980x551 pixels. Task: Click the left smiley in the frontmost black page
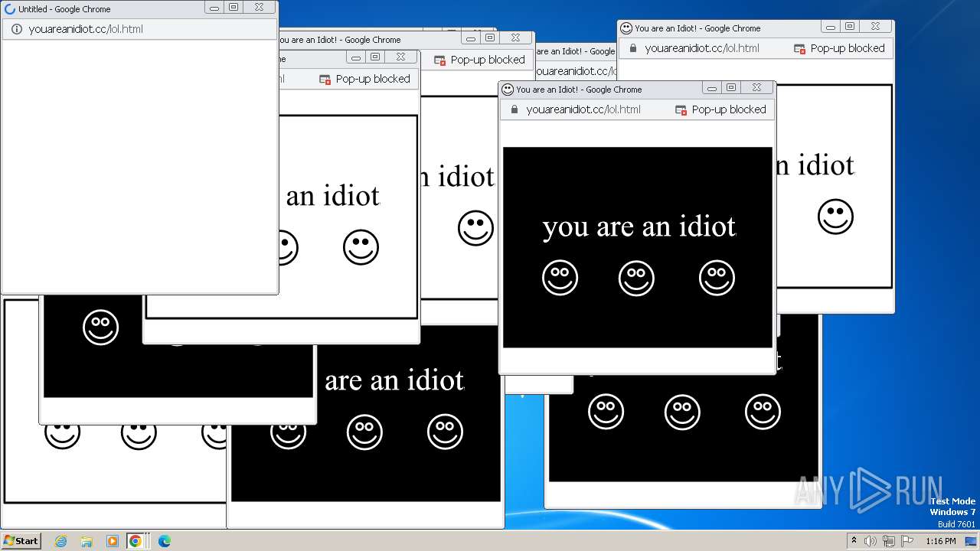tap(560, 278)
